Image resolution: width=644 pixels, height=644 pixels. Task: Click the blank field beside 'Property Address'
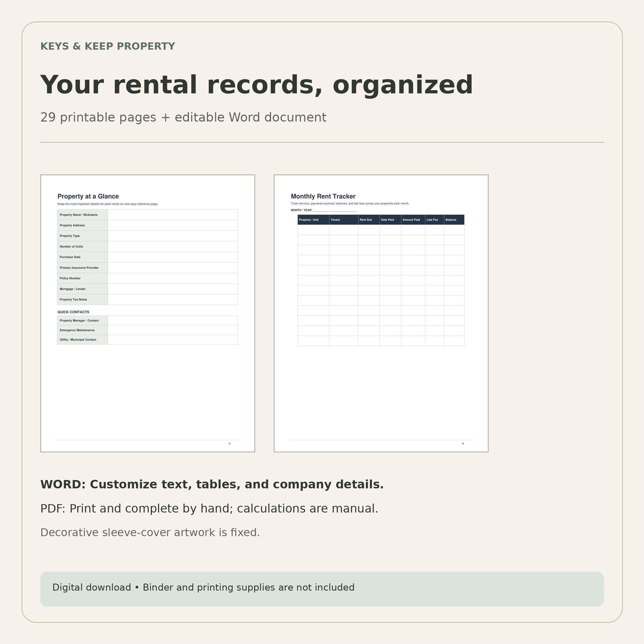173,225
